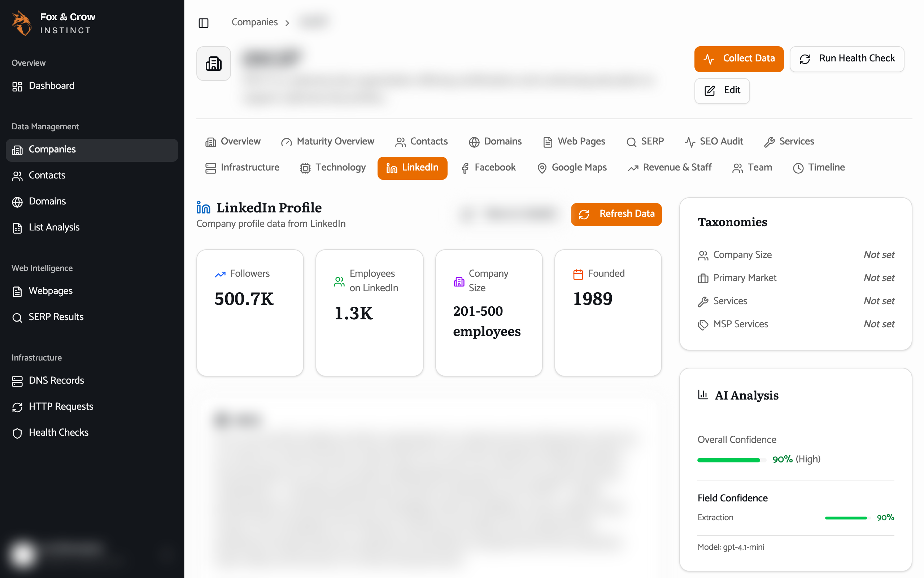
Task: Switch to the Overview tab
Action: pos(233,142)
